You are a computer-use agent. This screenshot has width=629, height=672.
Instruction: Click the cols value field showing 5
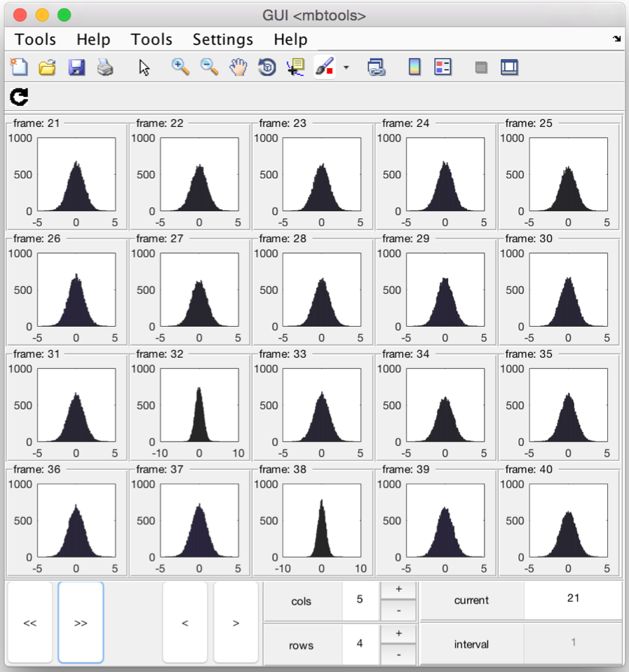pyautogui.click(x=360, y=600)
